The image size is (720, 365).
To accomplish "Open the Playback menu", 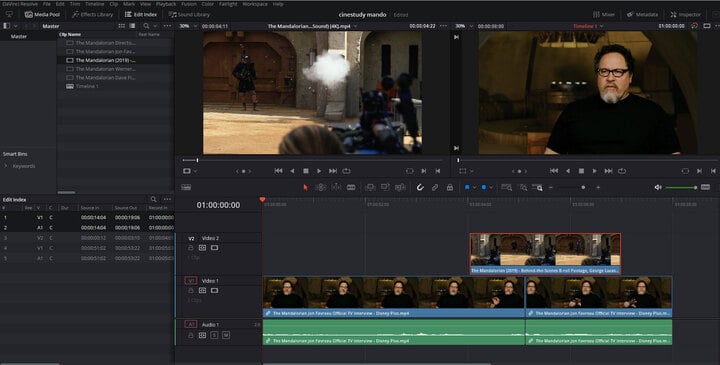I will (x=166, y=4).
